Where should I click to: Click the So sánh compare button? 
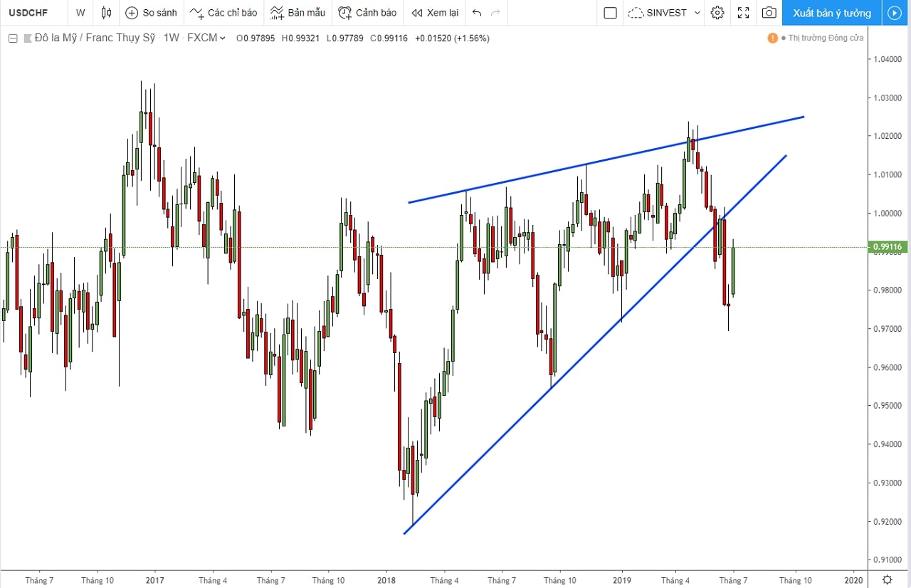pyautogui.click(x=151, y=13)
